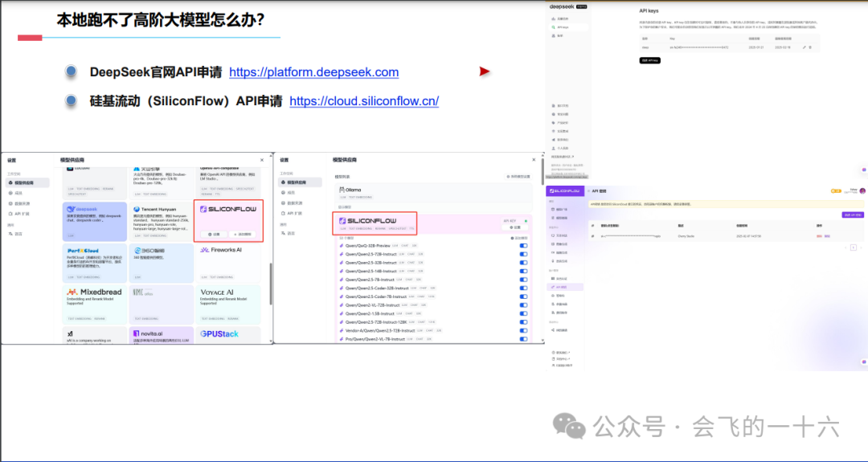Click the system model settings button
Viewport: 868px width, 462px height.
click(518, 177)
